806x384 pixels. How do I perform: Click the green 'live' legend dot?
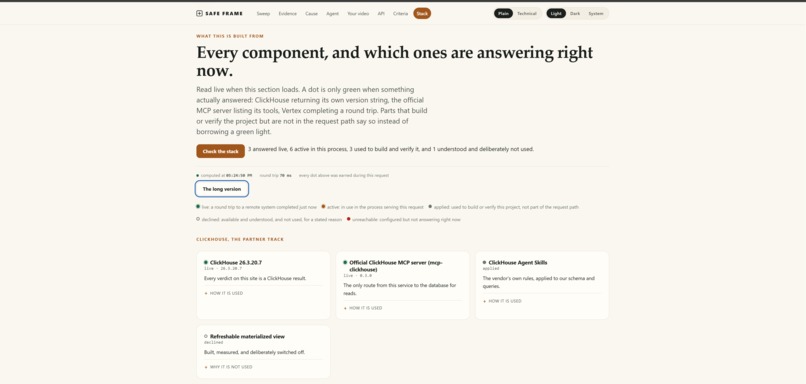[x=198, y=207]
